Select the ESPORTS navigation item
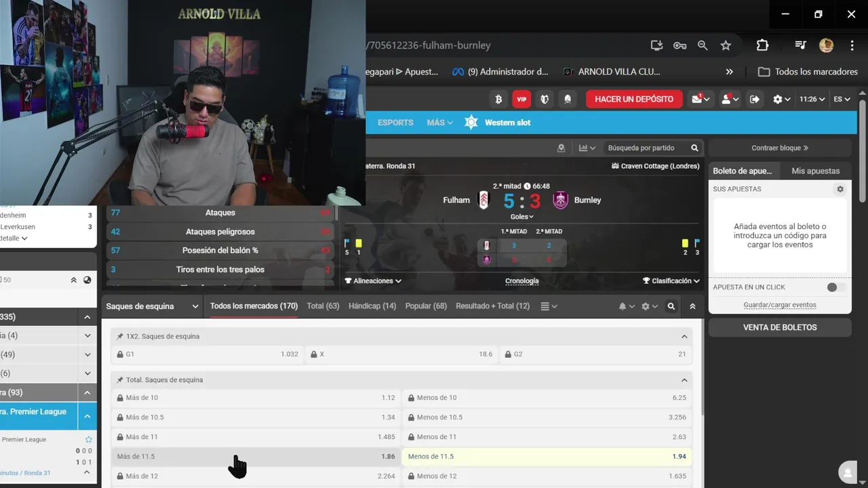868x488 pixels. 395,123
